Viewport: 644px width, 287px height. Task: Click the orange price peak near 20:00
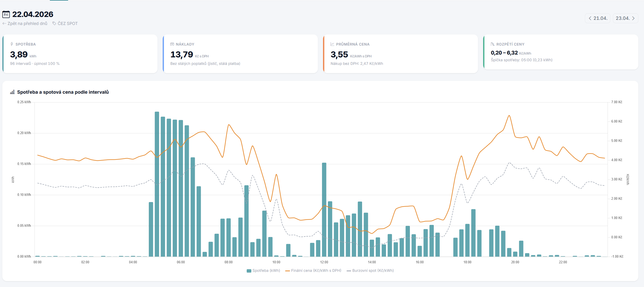point(509,116)
